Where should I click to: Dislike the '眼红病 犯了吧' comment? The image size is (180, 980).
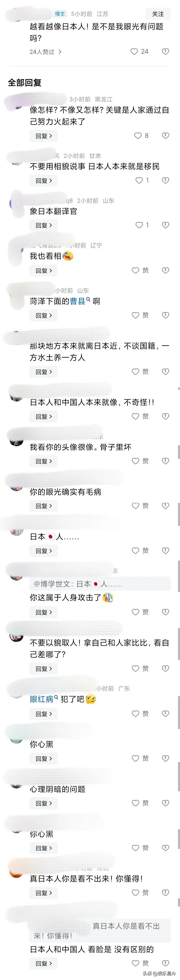pos(165,714)
